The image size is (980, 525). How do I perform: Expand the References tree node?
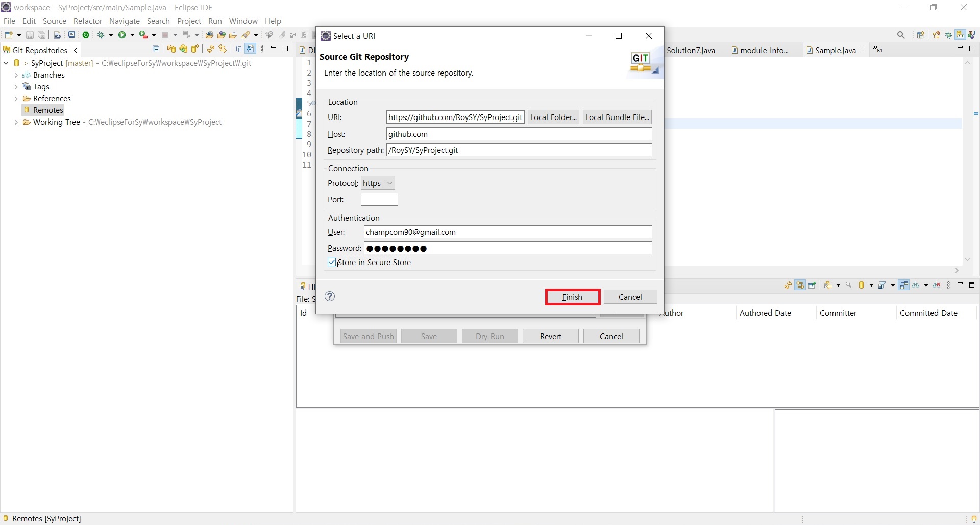(16, 99)
